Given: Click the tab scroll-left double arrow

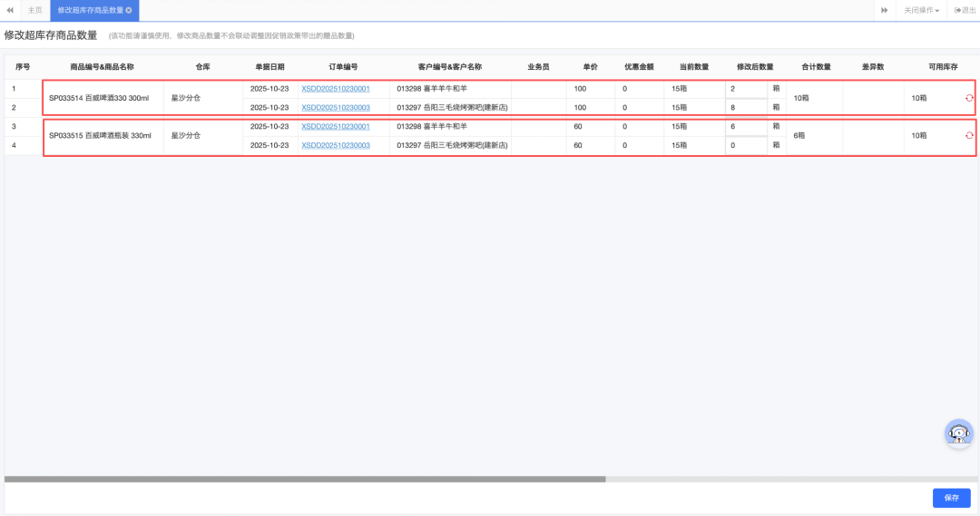Looking at the screenshot, I should point(10,10).
